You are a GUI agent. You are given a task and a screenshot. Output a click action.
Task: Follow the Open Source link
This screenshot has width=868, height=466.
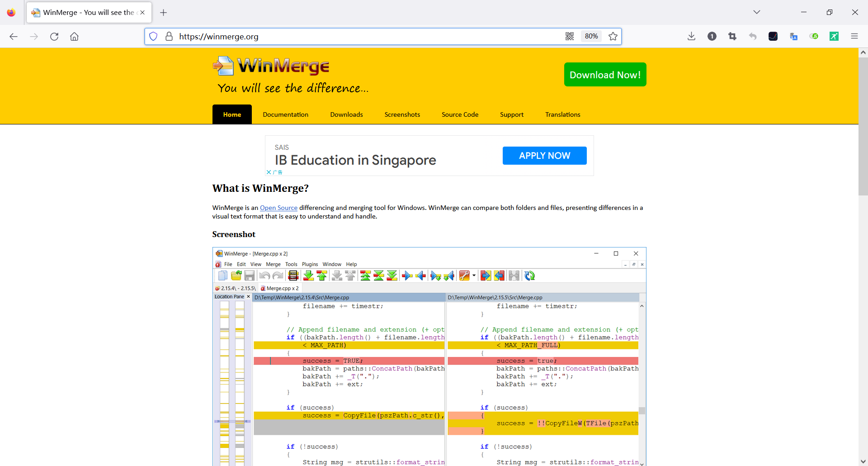pyautogui.click(x=278, y=208)
